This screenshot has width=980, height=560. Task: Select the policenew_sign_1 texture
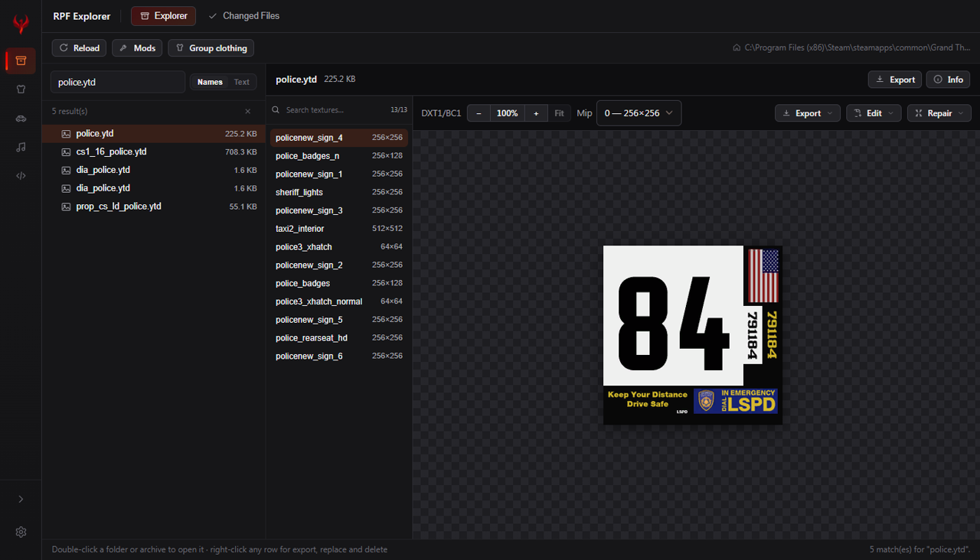coord(338,174)
